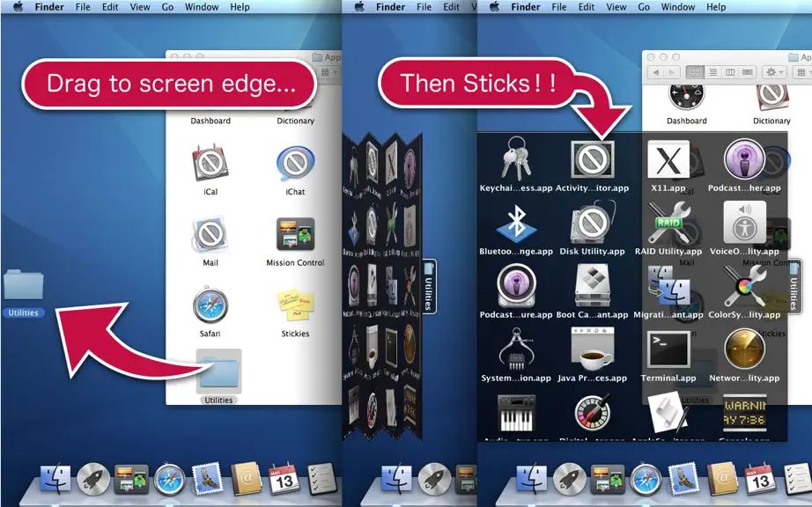
Task: Open the Window menu in the left panel
Action: [x=202, y=7]
